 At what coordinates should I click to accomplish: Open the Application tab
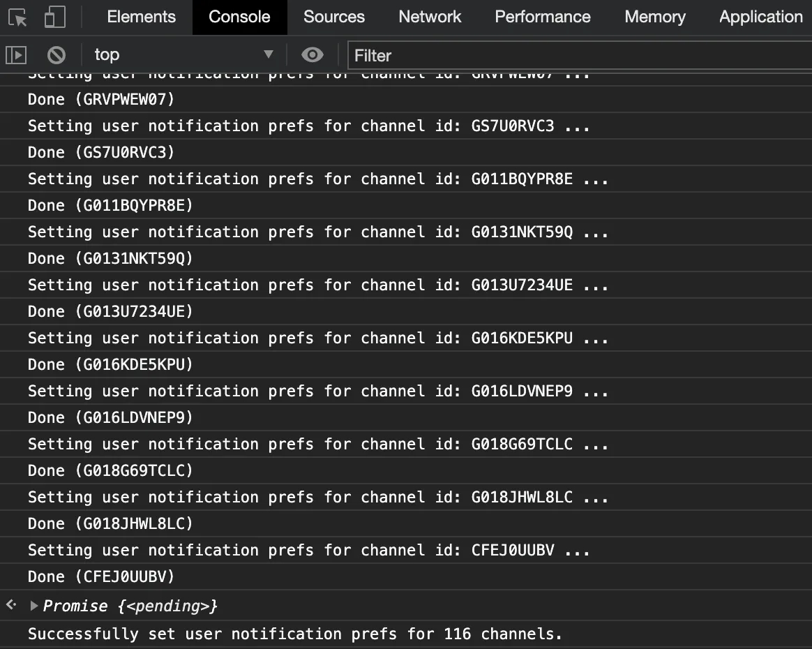(x=760, y=17)
